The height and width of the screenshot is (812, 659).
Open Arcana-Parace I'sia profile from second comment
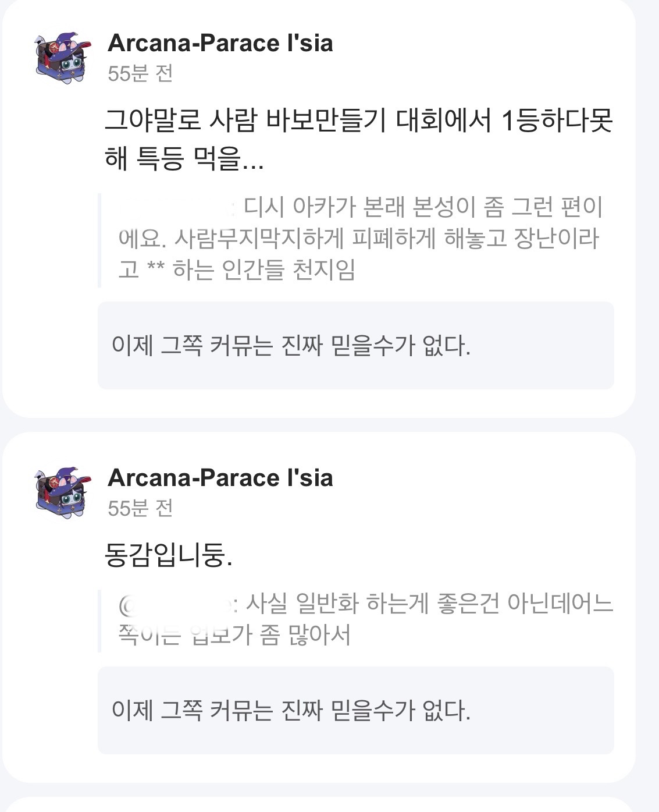click(220, 478)
